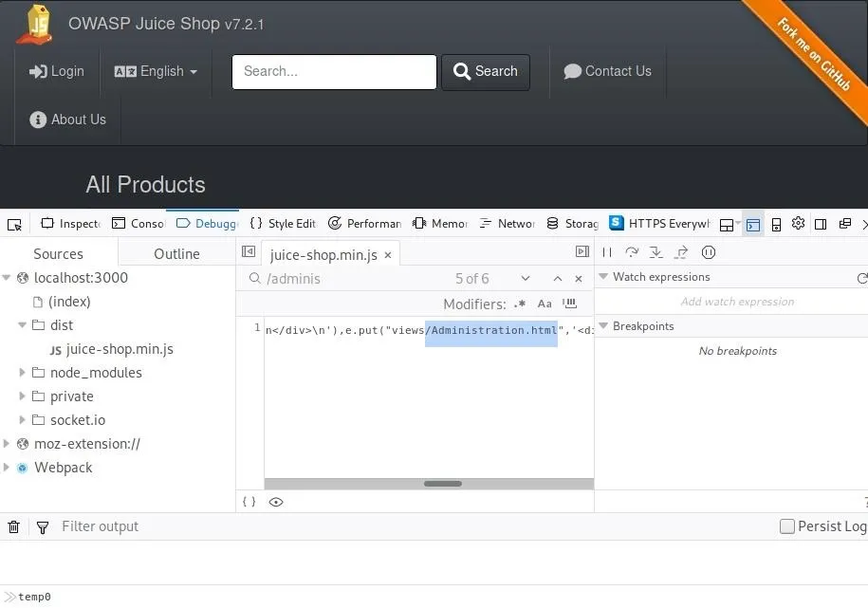The width and height of the screenshot is (868, 608).
Task: Expand the Webpack node
Action: tap(7, 468)
